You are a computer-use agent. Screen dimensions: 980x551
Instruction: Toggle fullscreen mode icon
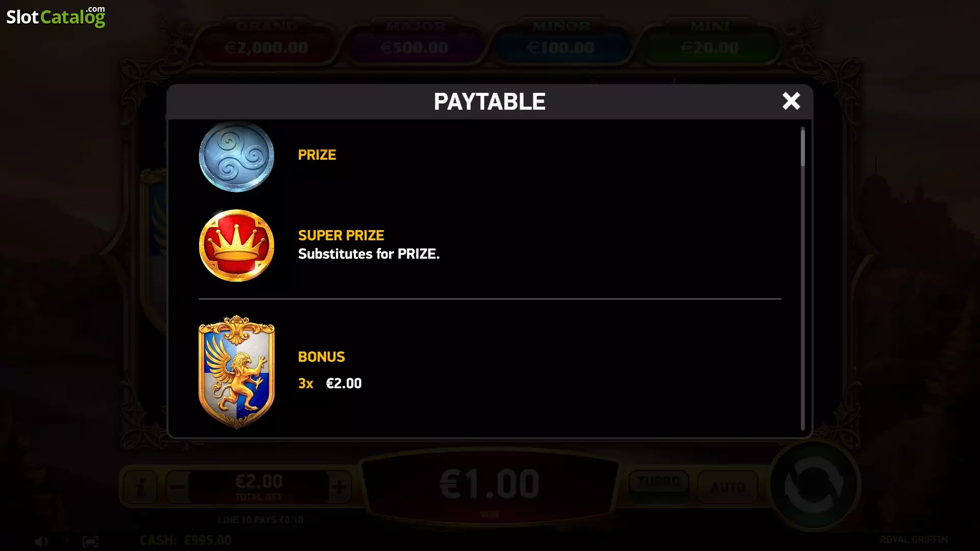point(90,541)
